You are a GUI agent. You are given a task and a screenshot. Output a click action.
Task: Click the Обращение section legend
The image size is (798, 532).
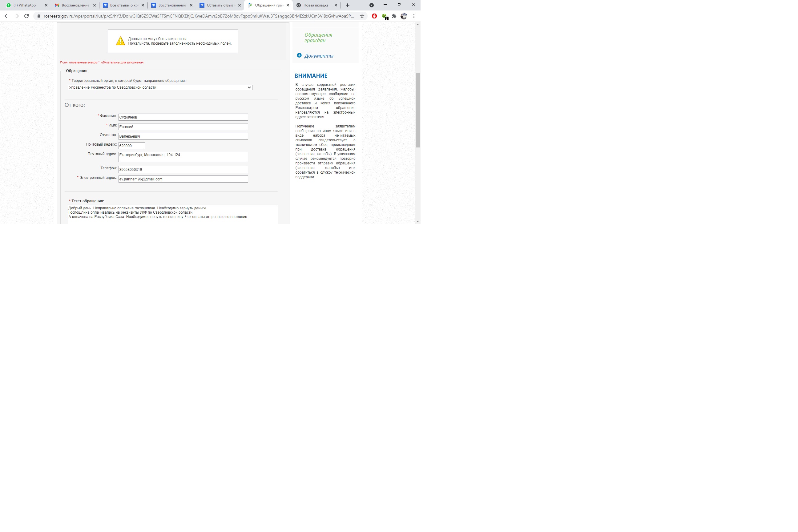pos(77,71)
